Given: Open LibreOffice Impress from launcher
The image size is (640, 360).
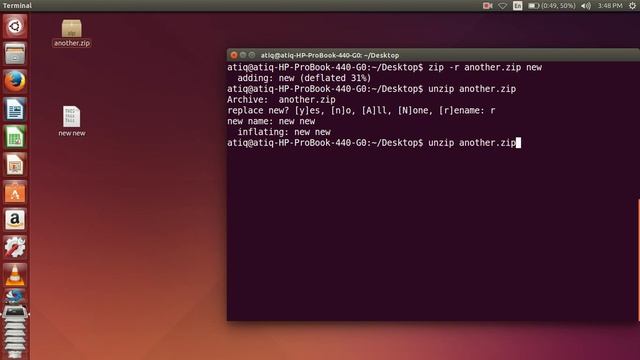Looking at the screenshot, I should pyautogui.click(x=15, y=164).
